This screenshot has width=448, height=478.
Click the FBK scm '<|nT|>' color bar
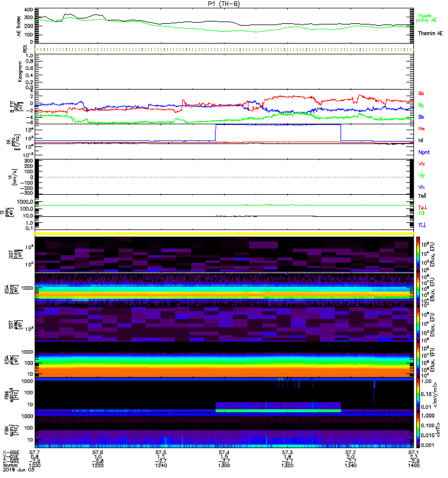pos(418,430)
